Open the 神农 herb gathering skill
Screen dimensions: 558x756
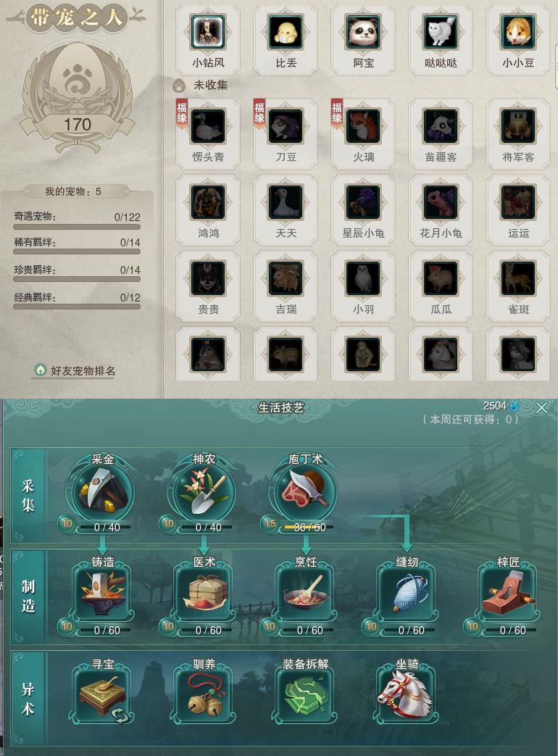[204, 491]
